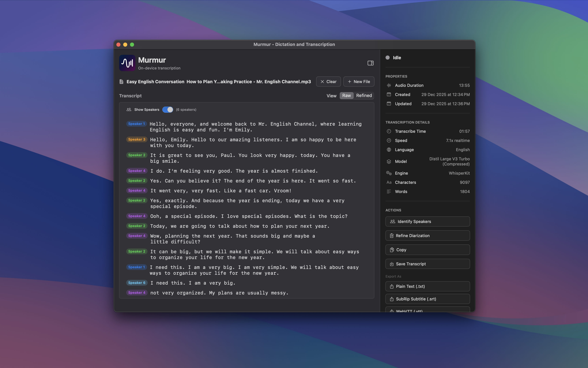588x368 pixels.
Task: Start Refine Diarization
Action: pos(427,236)
